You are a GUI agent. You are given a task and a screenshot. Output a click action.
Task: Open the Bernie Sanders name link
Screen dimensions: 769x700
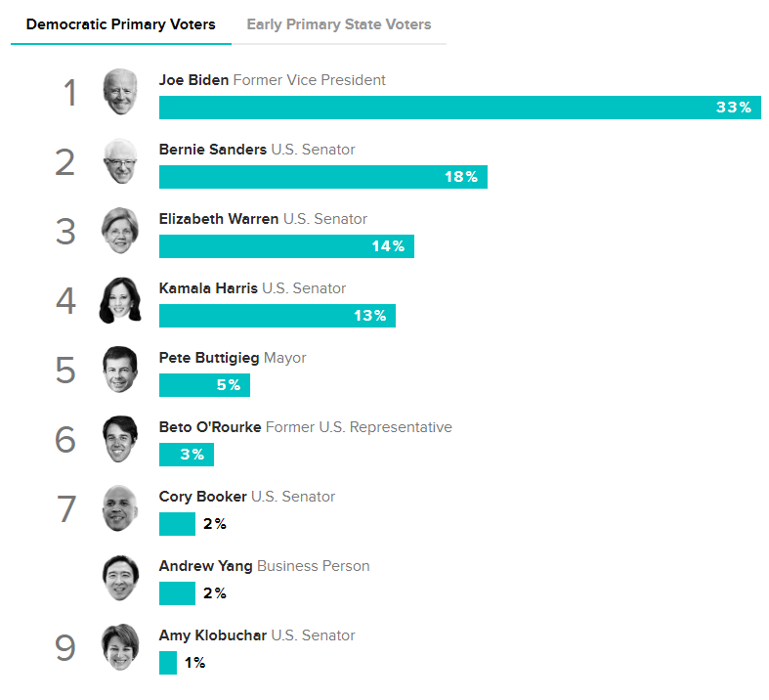[x=212, y=150]
